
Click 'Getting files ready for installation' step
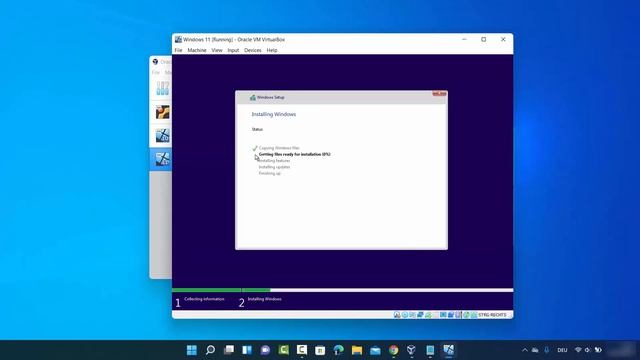pyautogui.click(x=294, y=154)
